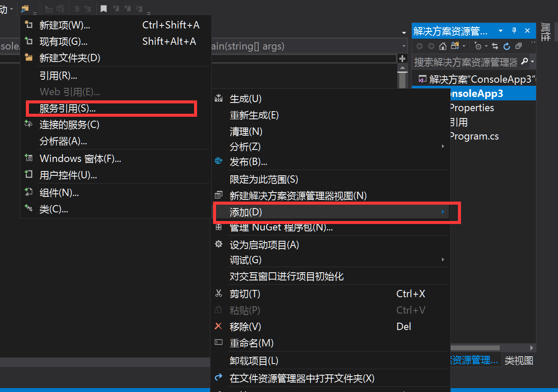Select New Item (新建项) in submenu

point(116,25)
